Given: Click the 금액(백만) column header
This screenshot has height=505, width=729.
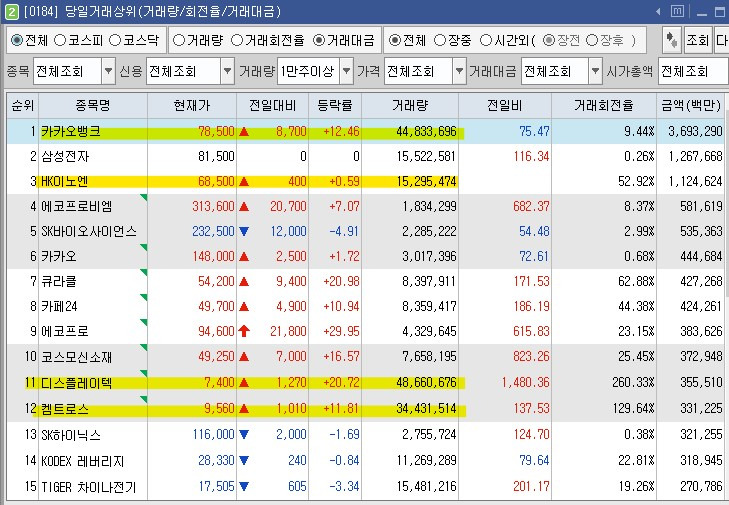Looking at the screenshot, I should point(691,106).
